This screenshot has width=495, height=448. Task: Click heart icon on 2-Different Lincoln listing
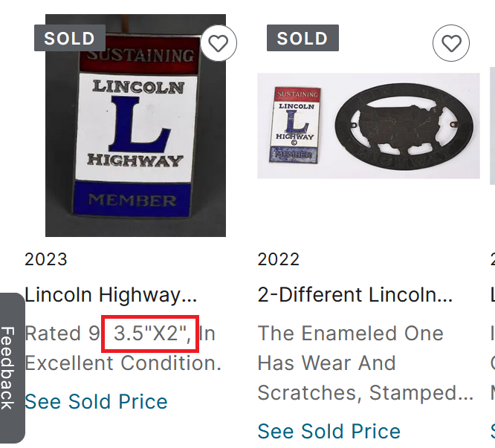pyautogui.click(x=451, y=44)
